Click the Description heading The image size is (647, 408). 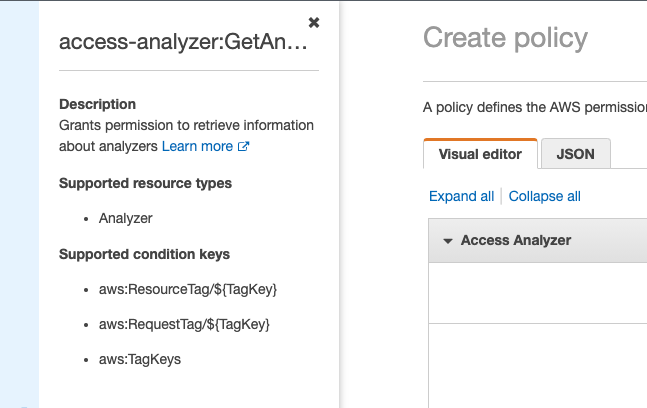97,104
